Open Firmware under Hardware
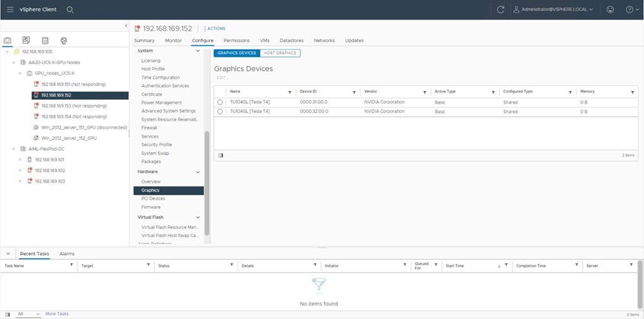Image resolution: width=644 pixels, height=319 pixels. coord(150,207)
